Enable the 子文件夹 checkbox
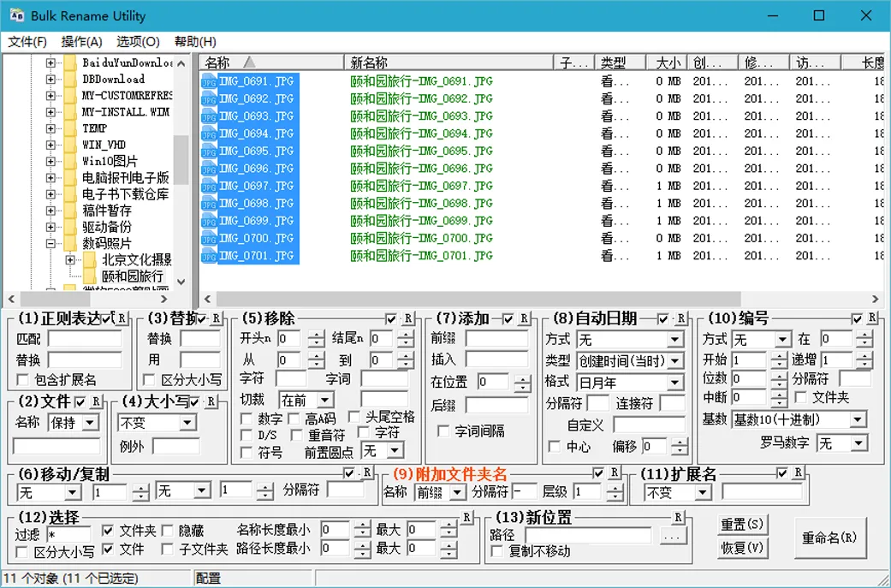The width and height of the screenshot is (891, 588). click(167, 549)
